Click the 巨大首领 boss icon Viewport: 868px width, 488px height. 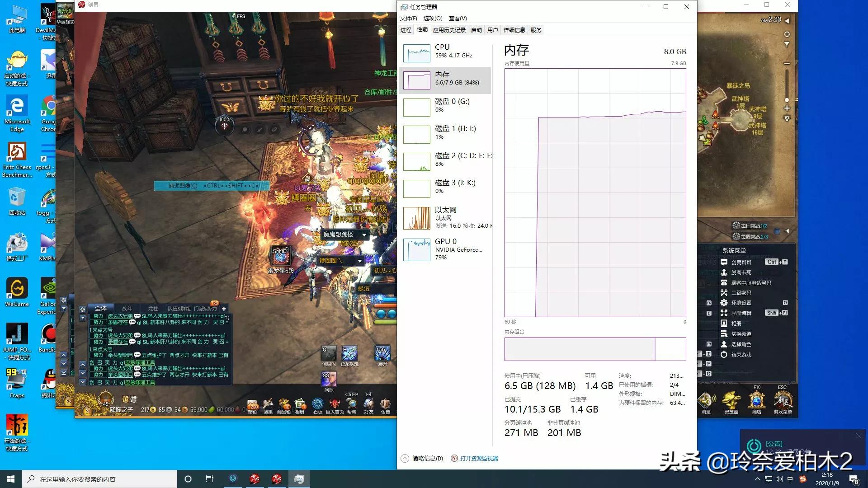tap(335, 404)
